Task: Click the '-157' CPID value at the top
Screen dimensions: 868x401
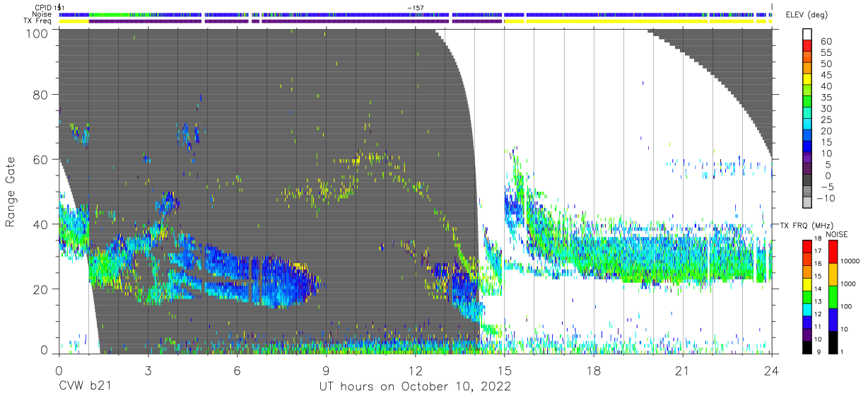Action: point(415,7)
